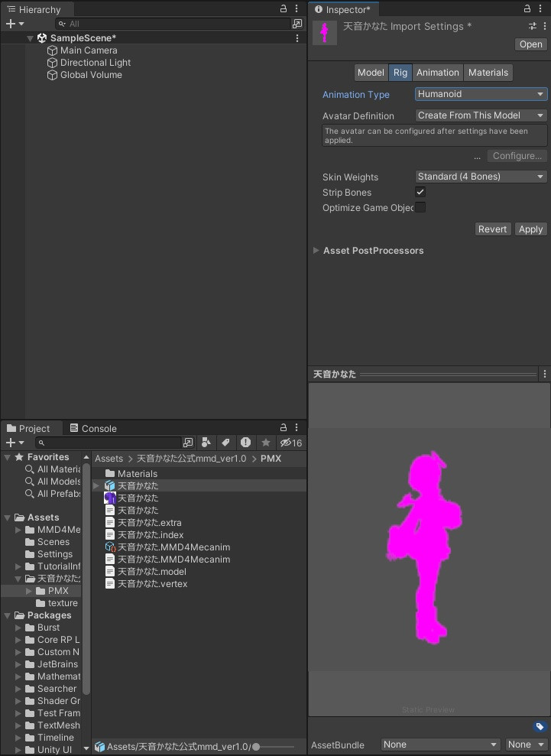Open import settings preset selector icon
The height and width of the screenshot is (756, 551).
(533, 26)
